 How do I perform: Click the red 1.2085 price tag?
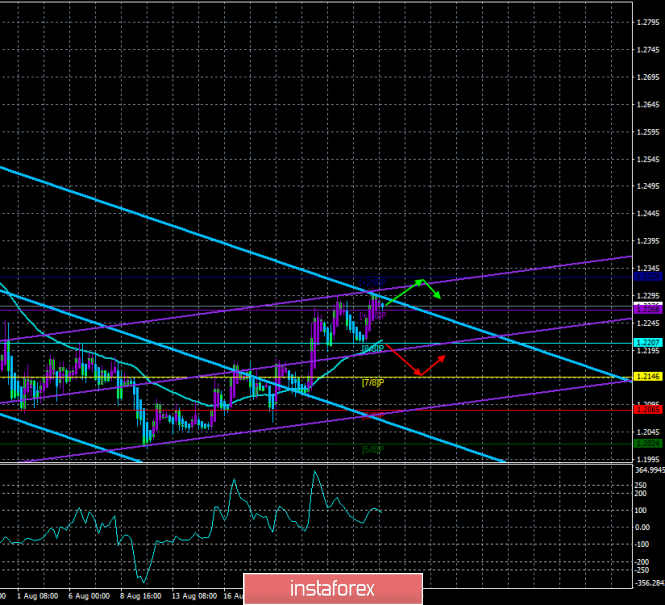tap(646, 410)
